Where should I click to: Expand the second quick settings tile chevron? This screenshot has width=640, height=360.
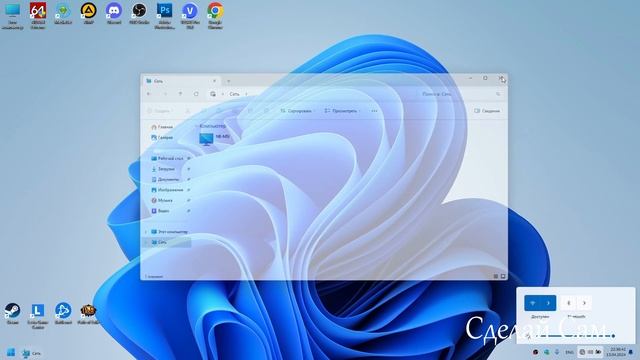tap(584, 303)
